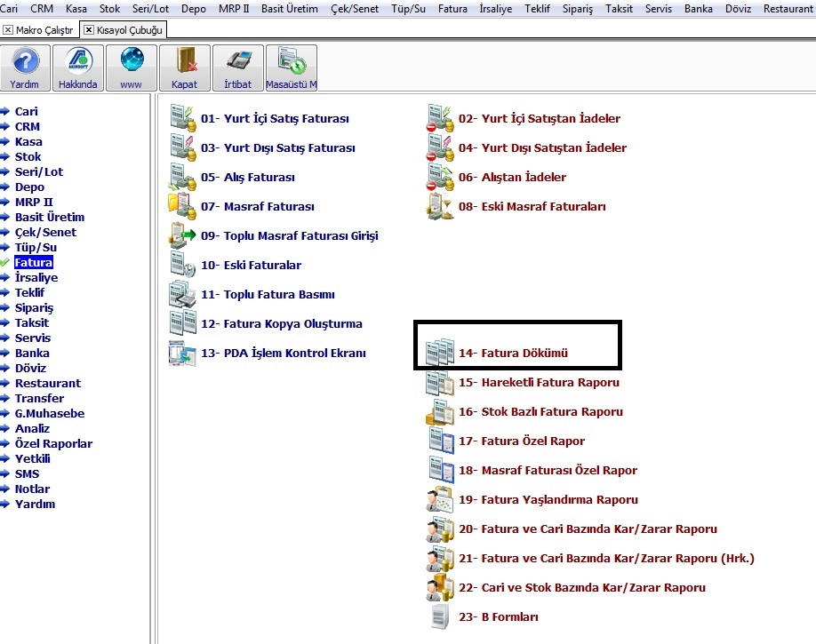Click icon beside 04- Yurt Dışı Satıştan İadeler
Viewport: 816px width, 644px height.
440,147
